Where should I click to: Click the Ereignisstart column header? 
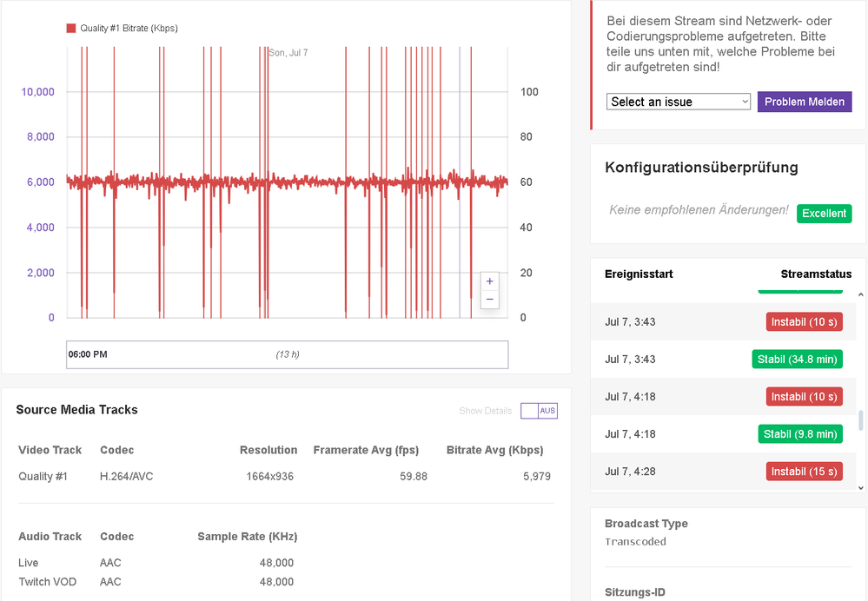tap(639, 274)
